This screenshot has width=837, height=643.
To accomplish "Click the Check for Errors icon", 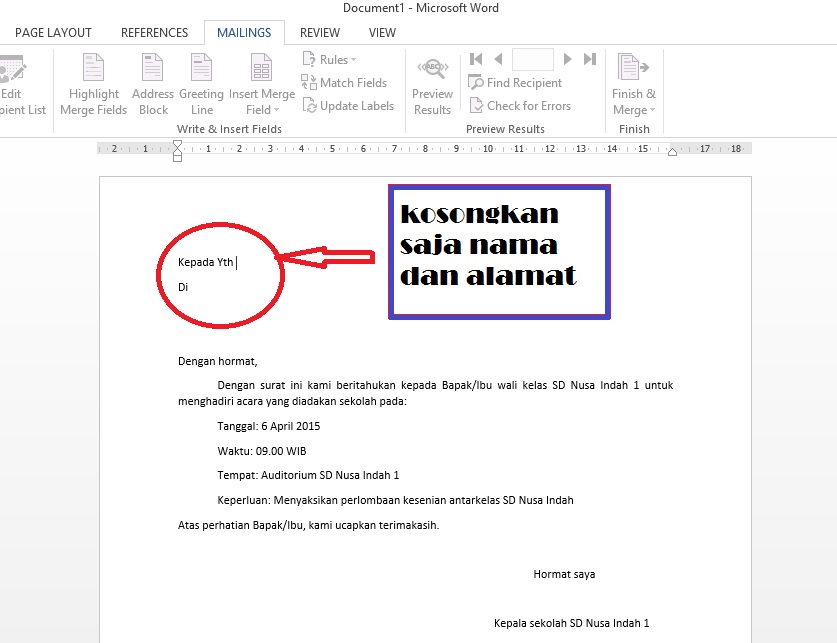I will click(476, 105).
